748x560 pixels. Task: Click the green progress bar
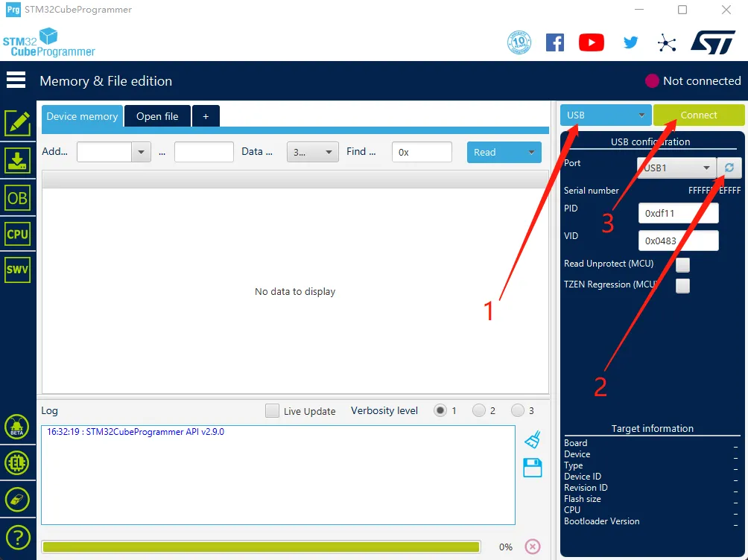[261, 547]
